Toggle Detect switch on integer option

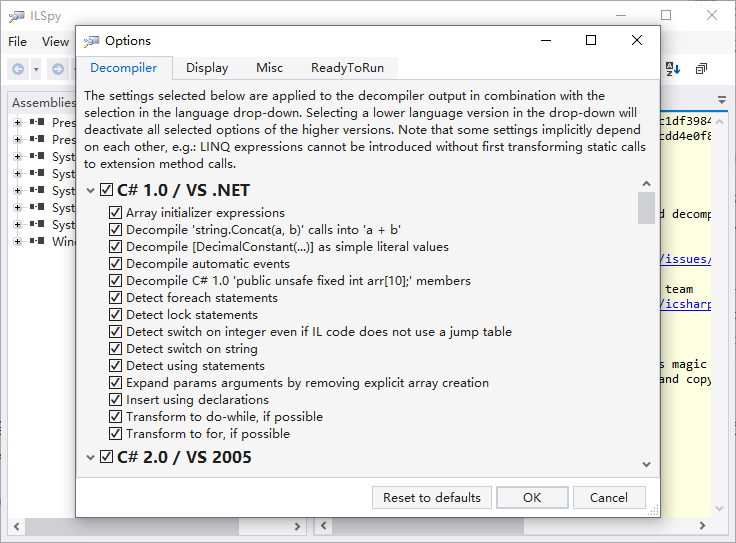[x=115, y=331]
